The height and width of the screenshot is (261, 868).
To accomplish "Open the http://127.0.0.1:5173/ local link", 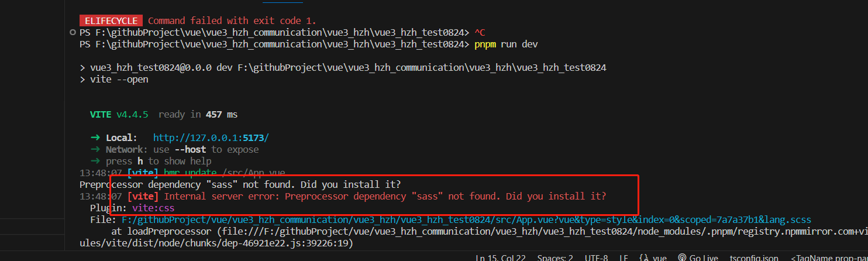I will coord(211,138).
